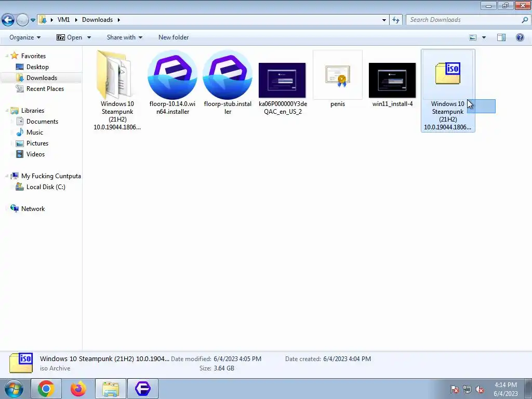Select Desktop under Favorites
Screen dimensions: 532x399
pos(37,67)
